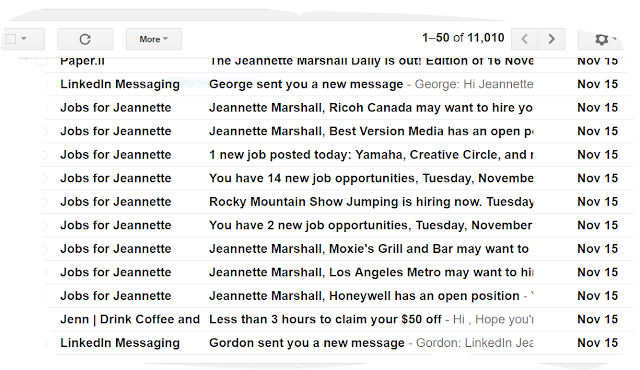Open the settings gear icon
The width and height of the screenshot is (640, 370).
[601, 39]
